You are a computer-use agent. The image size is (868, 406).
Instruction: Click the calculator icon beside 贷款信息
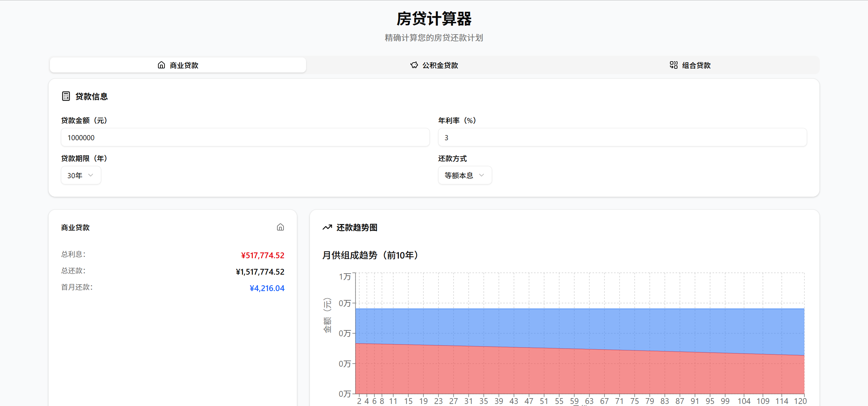tap(66, 96)
